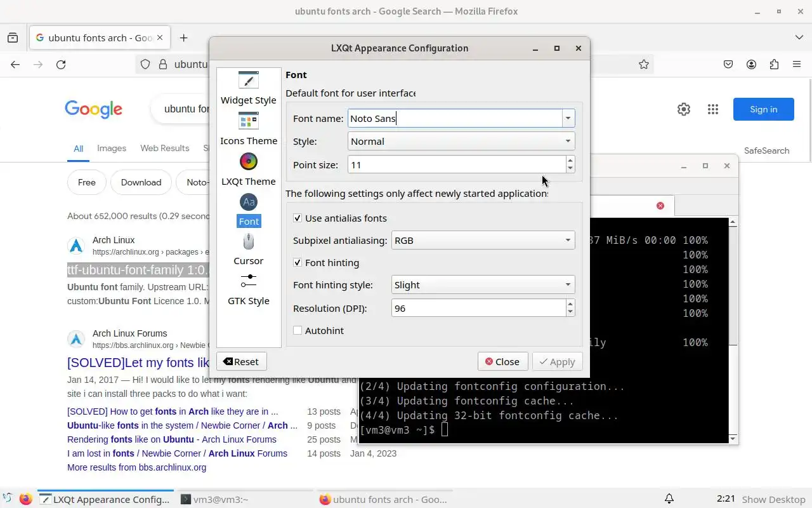Switch to Web Results tab
Screen dimensions: 812x508
point(165,148)
